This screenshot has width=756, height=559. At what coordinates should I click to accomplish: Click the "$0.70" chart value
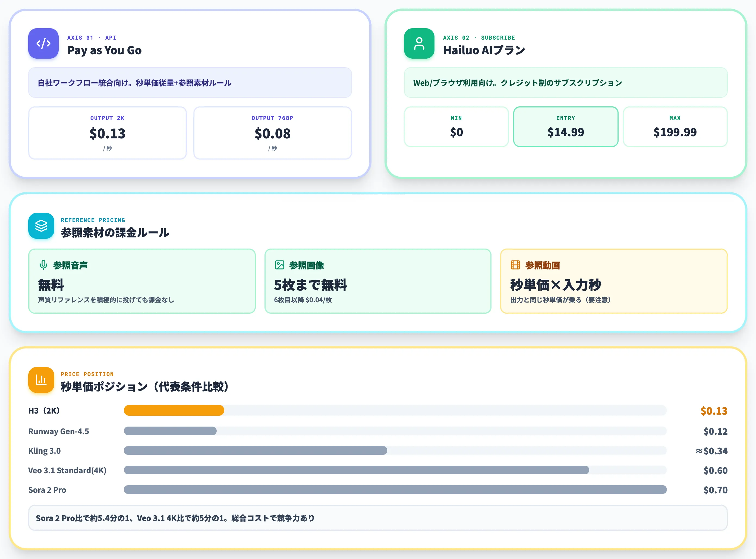(715, 490)
